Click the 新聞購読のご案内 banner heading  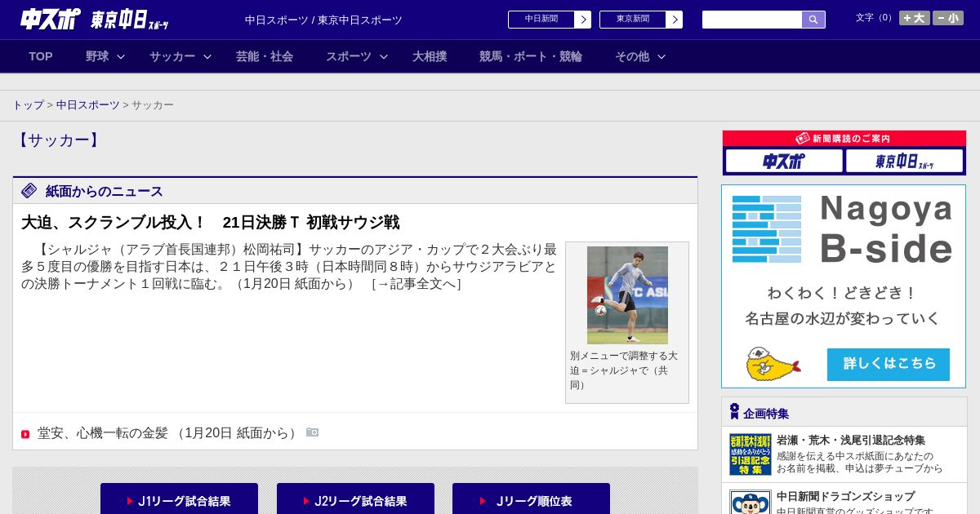point(844,139)
